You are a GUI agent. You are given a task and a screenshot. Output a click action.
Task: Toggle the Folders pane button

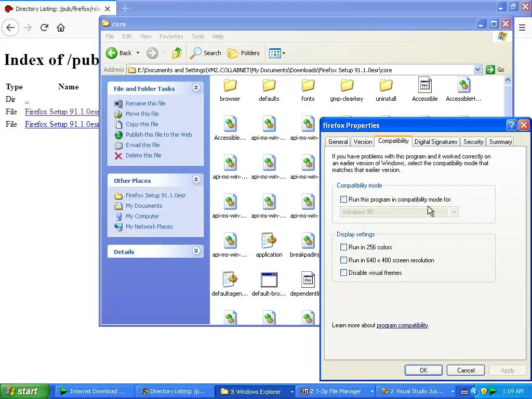tap(244, 53)
